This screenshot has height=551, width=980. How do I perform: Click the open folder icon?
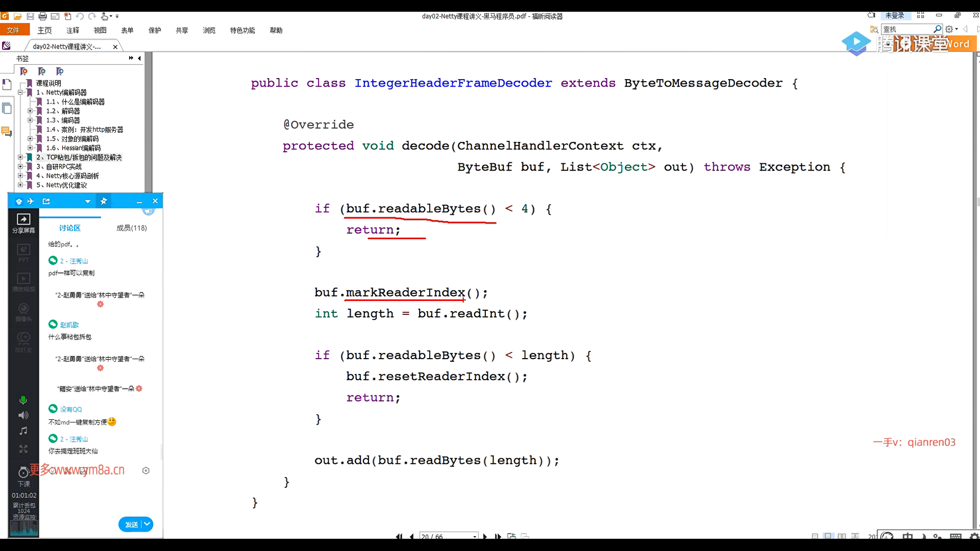(x=17, y=16)
